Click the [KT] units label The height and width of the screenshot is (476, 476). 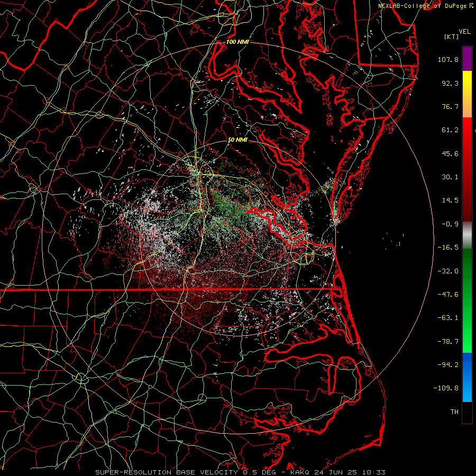pos(451,36)
